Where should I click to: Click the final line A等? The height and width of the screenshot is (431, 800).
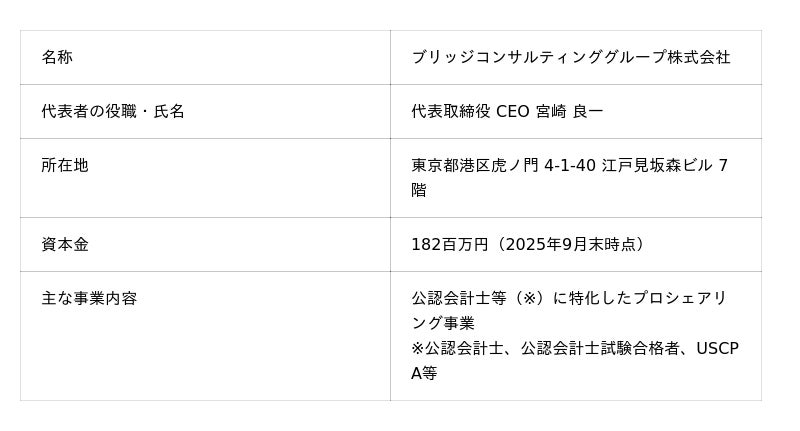pyautogui.click(x=424, y=373)
